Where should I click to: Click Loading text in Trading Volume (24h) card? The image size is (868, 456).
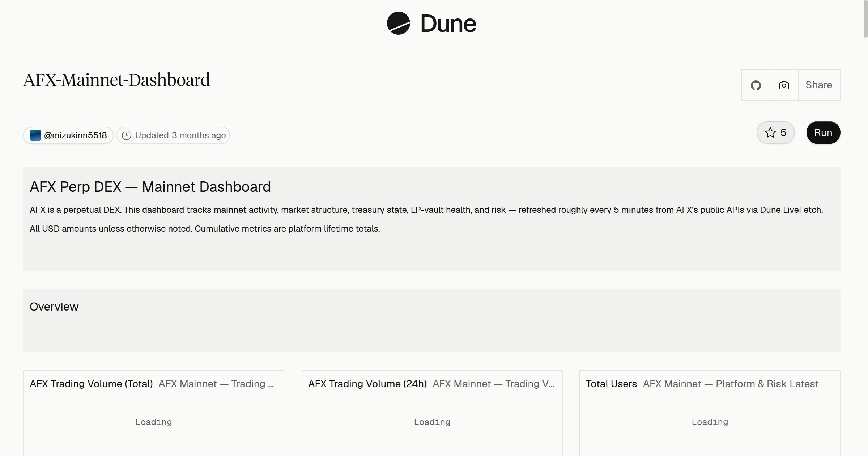coord(432,422)
